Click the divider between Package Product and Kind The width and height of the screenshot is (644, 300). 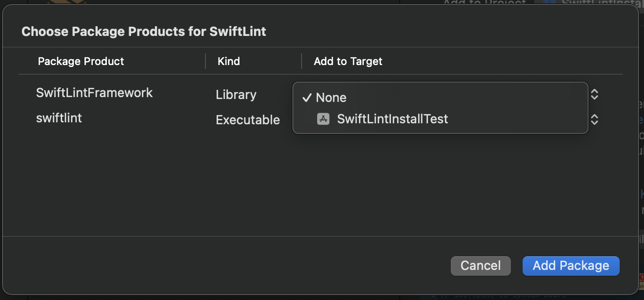[x=205, y=61]
